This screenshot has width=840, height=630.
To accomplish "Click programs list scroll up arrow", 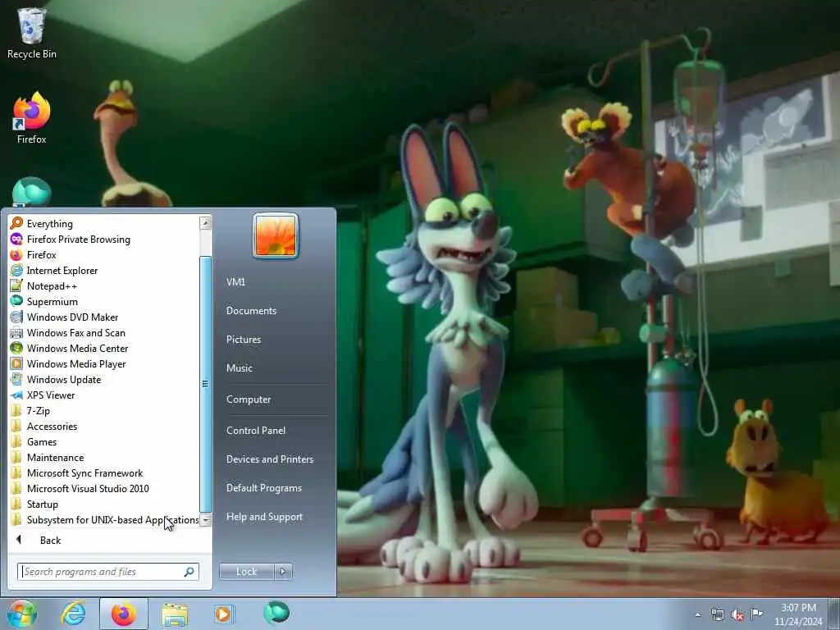I will [205, 223].
